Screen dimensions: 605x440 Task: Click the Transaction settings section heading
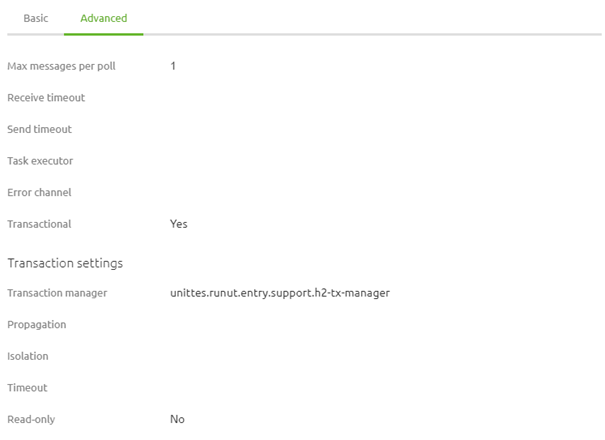point(65,263)
